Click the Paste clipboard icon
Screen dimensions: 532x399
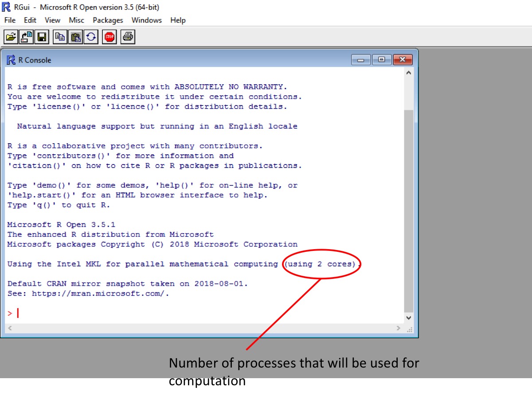click(x=76, y=37)
